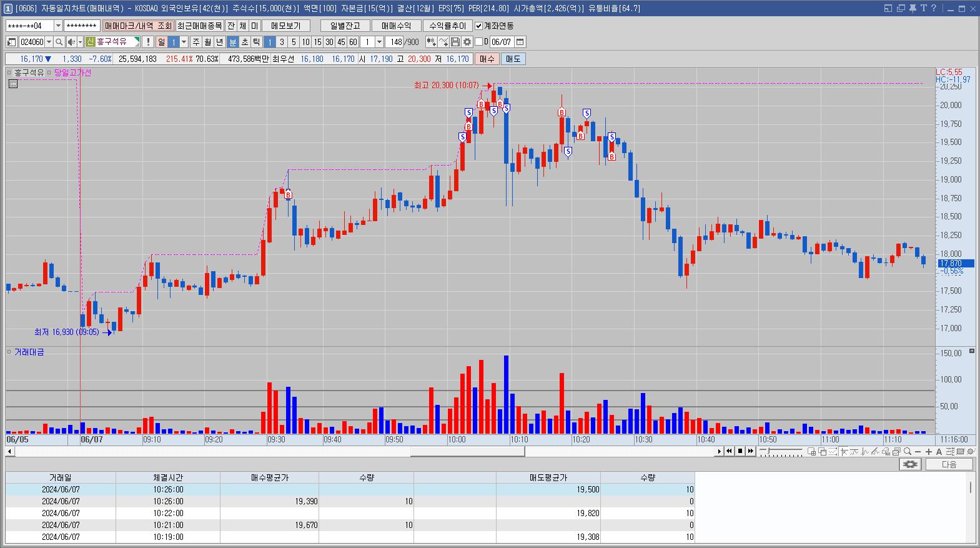Click the 매매마크/내역 조회 button
Viewport: 980px width, 548px height.
138,26
